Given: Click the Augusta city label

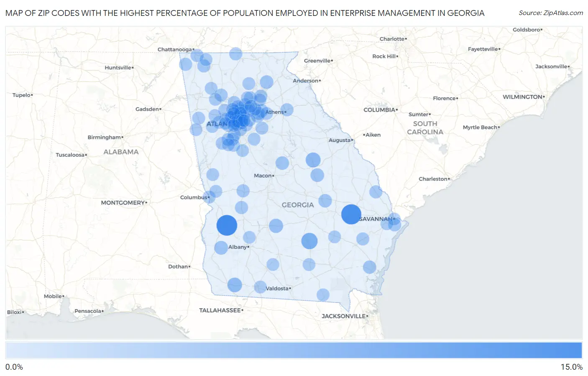Looking at the screenshot, I should click(x=340, y=140).
